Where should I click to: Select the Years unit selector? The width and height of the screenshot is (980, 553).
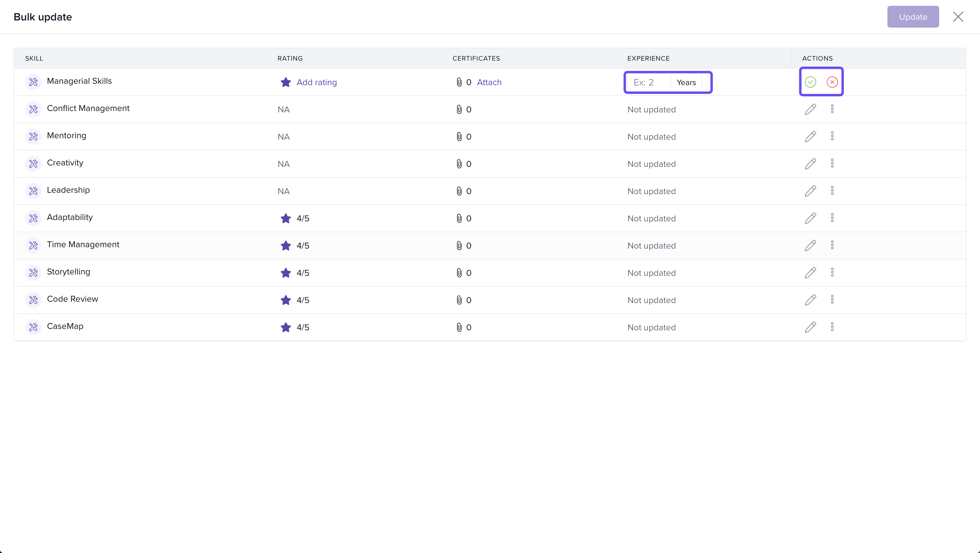[x=686, y=83]
